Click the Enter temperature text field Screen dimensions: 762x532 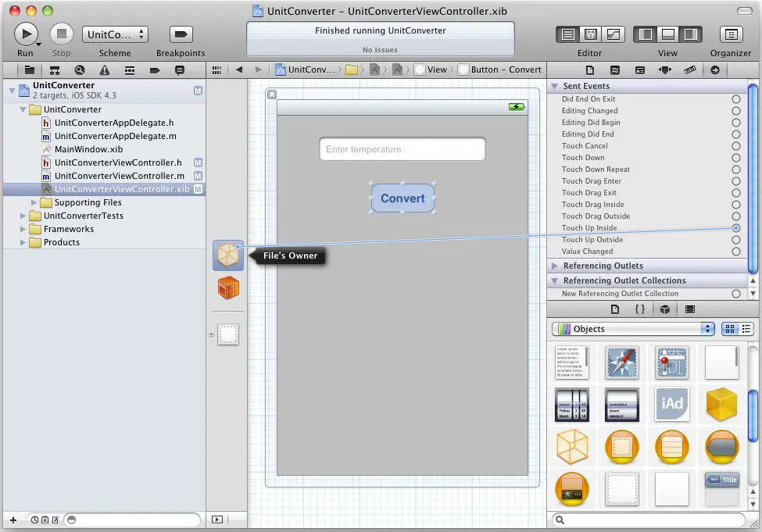(x=402, y=149)
